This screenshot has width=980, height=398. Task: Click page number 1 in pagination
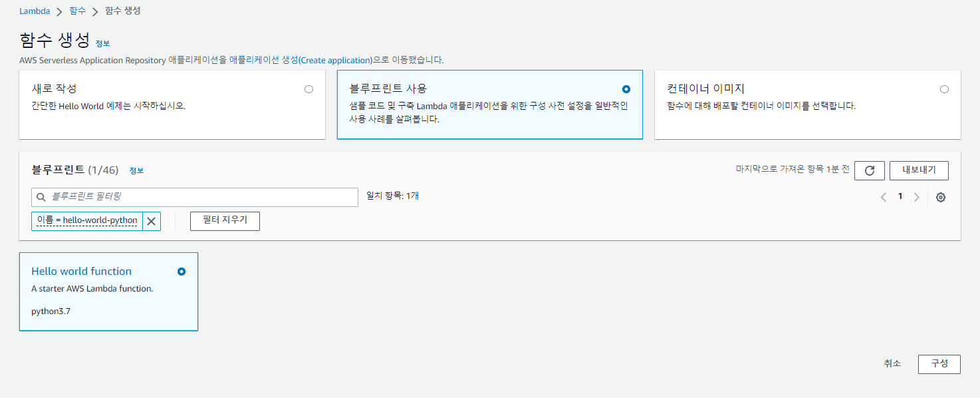tap(900, 196)
